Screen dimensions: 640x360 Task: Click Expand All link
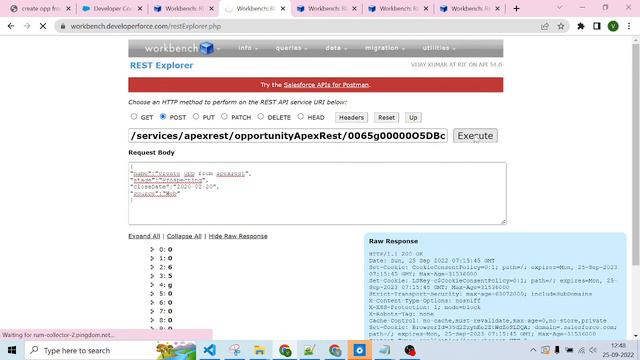click(144, 236)
